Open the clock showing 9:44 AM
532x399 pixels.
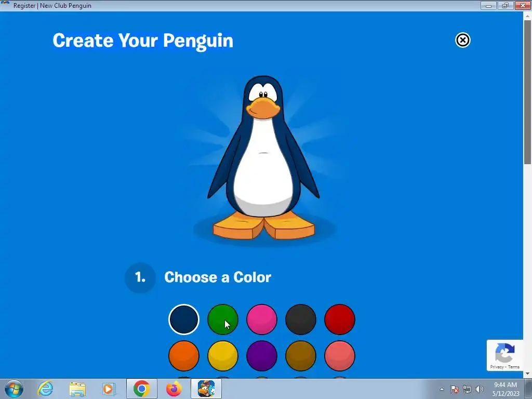[506, 389]
